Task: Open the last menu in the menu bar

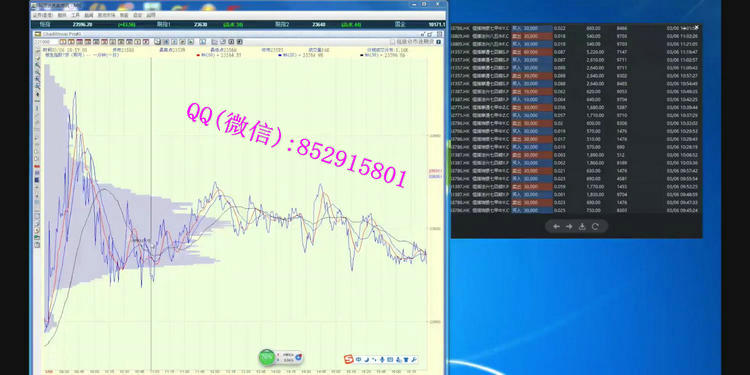Action: (x=151, y=15)
